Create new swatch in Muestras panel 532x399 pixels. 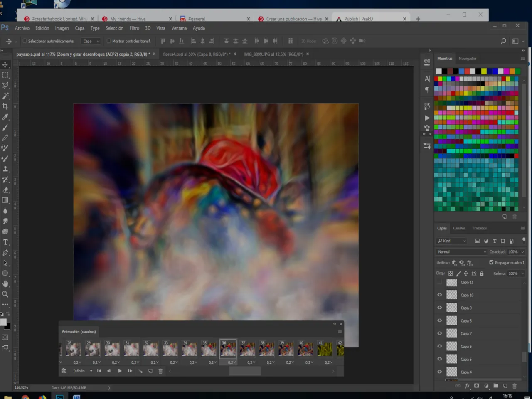click(x=505, y=217)
